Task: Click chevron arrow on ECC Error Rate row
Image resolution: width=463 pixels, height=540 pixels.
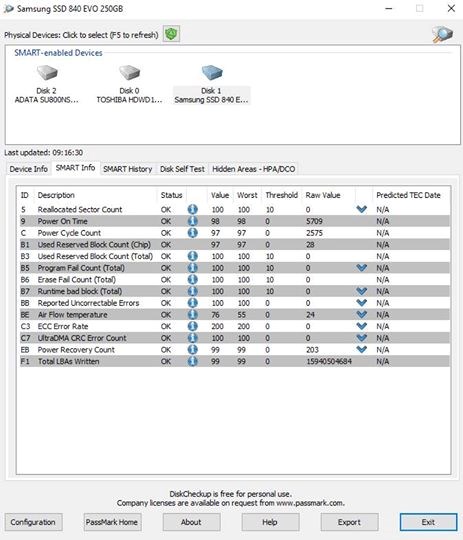Action: tap(361, 326)
